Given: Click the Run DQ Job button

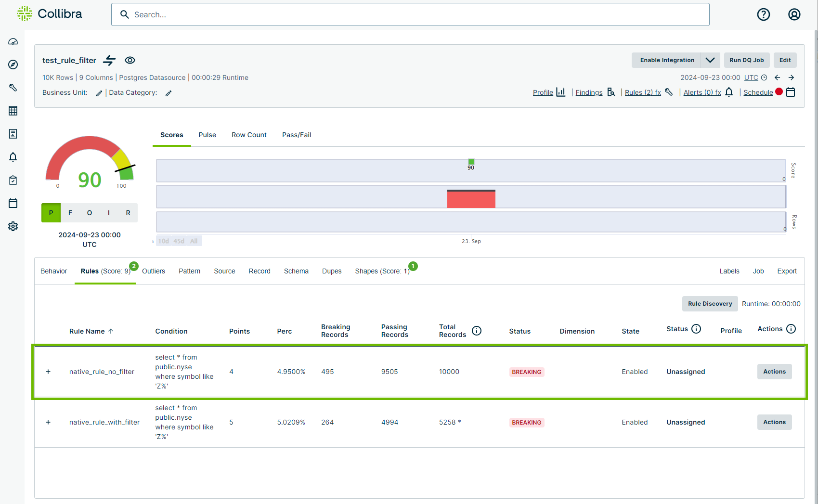Looking at the screenshot, I should pyautogui.click(x=747, y=60).
